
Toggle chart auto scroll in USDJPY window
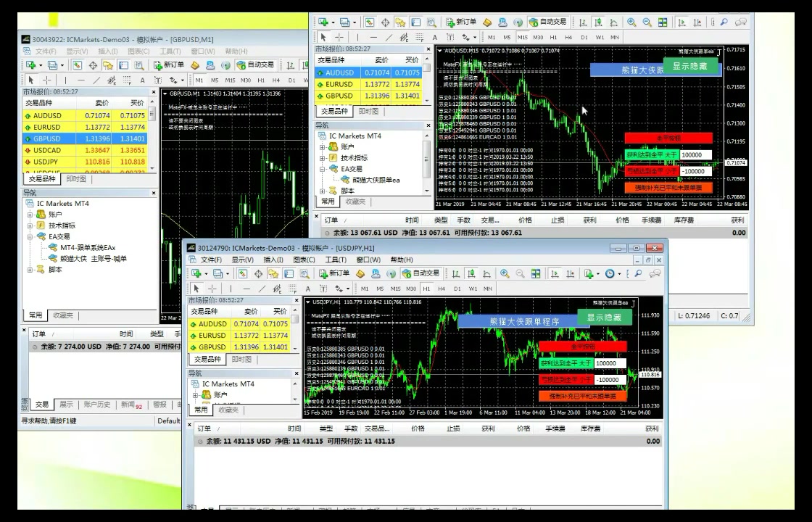(x=554, y=273)
